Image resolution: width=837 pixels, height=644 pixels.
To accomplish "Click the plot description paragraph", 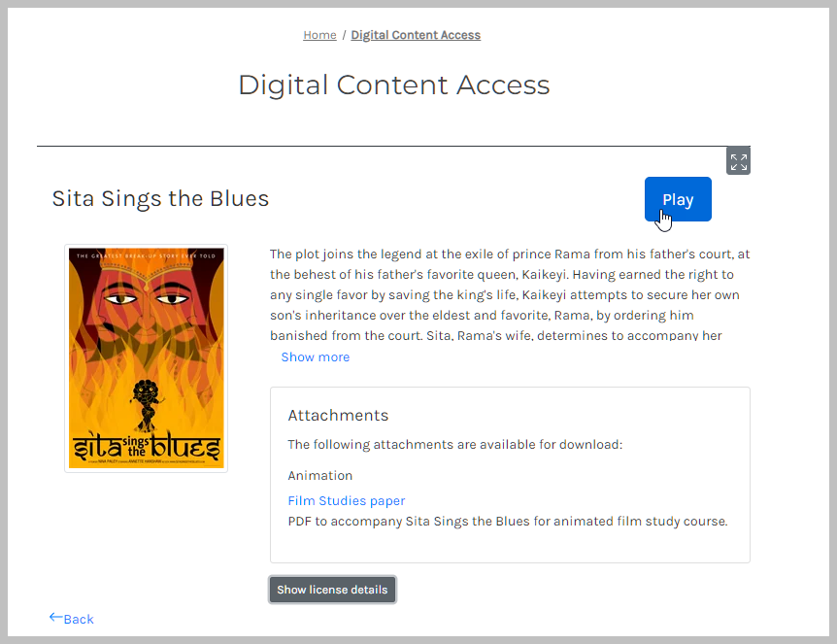I will coord(510,295).
